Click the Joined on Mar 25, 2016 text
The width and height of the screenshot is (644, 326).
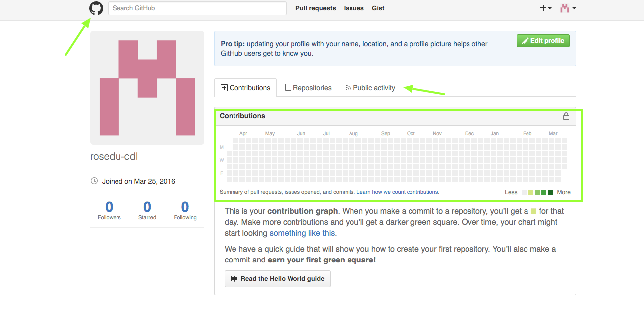coord(138,181)
